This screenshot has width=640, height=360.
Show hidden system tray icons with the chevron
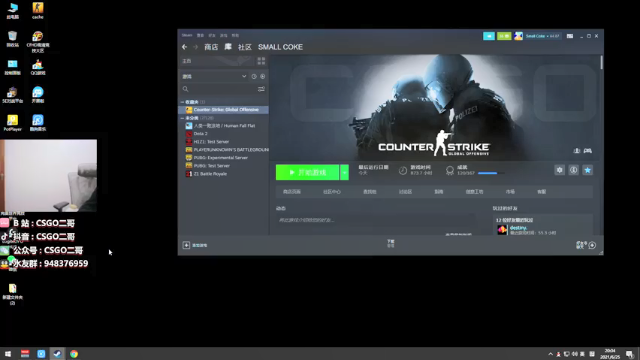click(550, 354)
